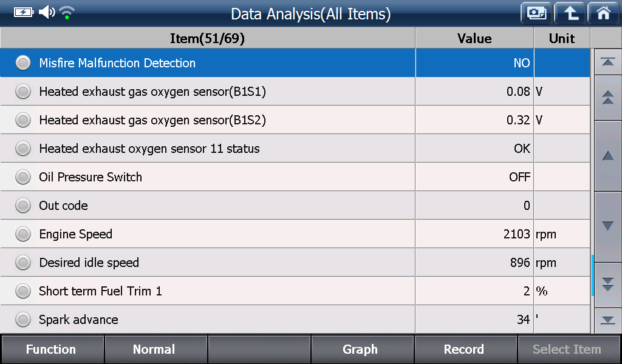Tap the screenshot capture icon
This screenshot has height=364, width=622.
(536, 13)
